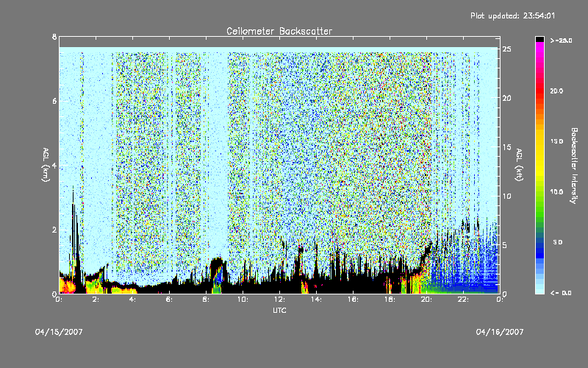The height and width of the screenshot is (368, 588).
Task: Click the tall black backscatter spike near 1:00 UTC
Action: point(75,241)
